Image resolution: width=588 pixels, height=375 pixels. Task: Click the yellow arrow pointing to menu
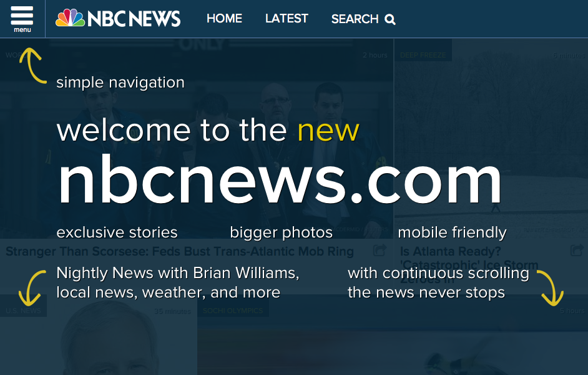point(32,66)
